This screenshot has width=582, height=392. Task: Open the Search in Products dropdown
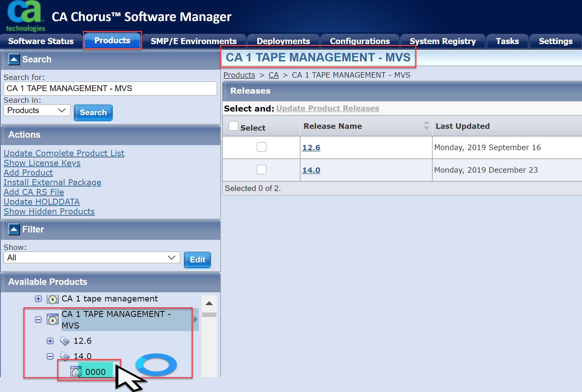click(x=37, y=110)
